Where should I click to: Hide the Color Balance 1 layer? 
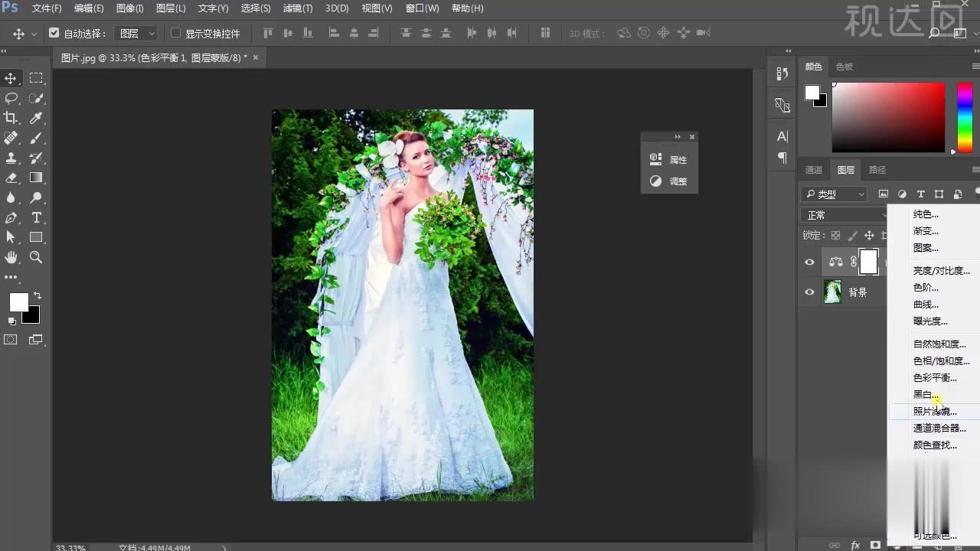pos(809,262)
